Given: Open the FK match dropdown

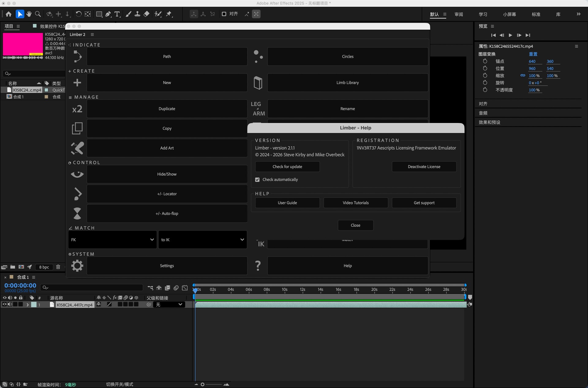Looking at the screenshot, I should pyautogui.click(x=112, y=240).
